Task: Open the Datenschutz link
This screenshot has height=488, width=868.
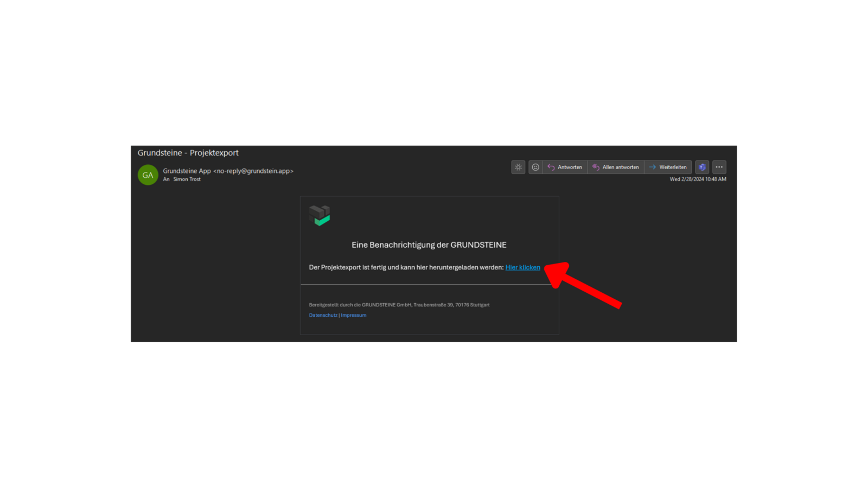Action: 323,315
